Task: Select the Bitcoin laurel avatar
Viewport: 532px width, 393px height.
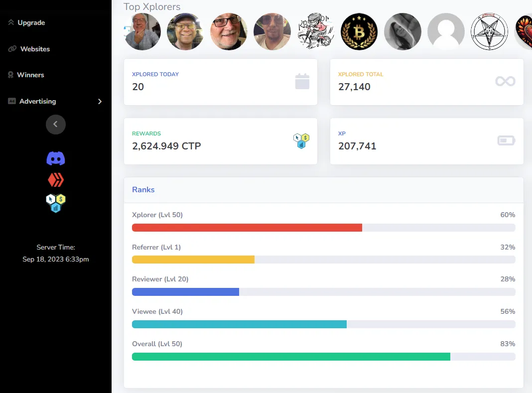Action: (x=359, y=31)
